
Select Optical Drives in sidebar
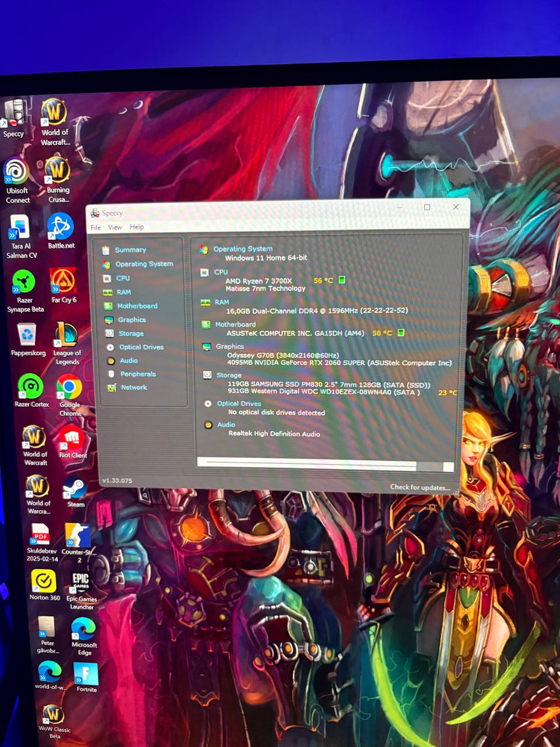point(141,347)
